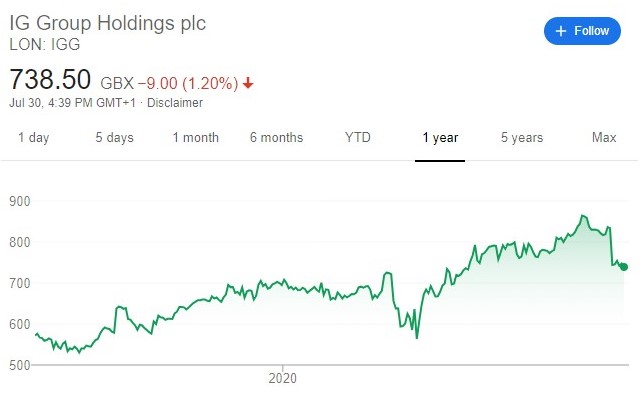Switch to the 1 day range
Image resolution: width=641 pixels, height=397 pixels.
click(x=34, y=138)
